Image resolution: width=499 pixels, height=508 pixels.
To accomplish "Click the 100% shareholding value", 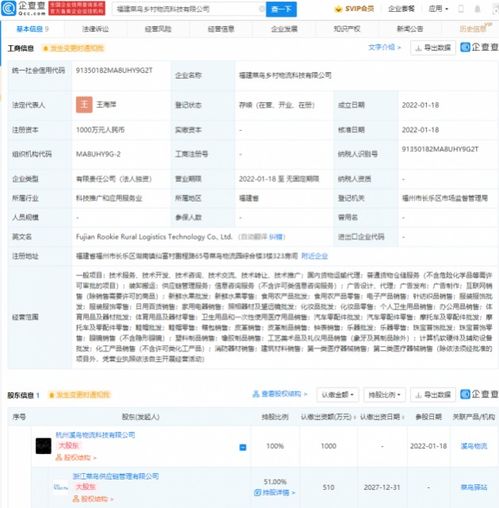I will 275,446.
